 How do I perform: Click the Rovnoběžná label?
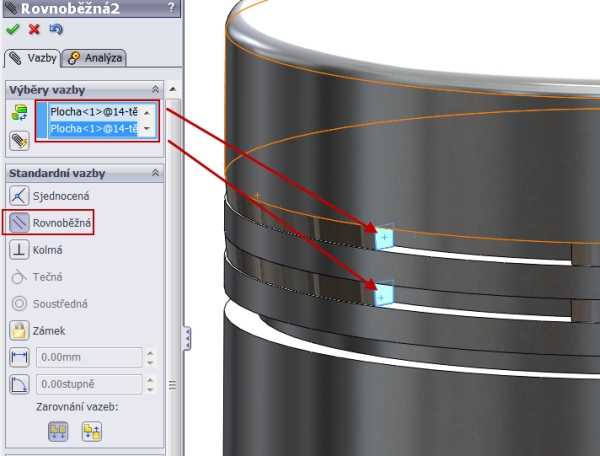pyautogui.click(x=62, y=223)
